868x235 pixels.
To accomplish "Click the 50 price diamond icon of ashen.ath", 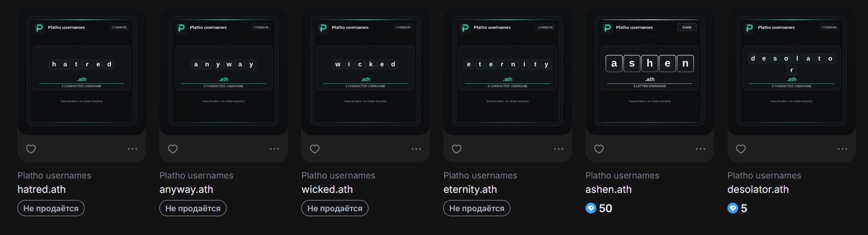I will click(591, 208).
